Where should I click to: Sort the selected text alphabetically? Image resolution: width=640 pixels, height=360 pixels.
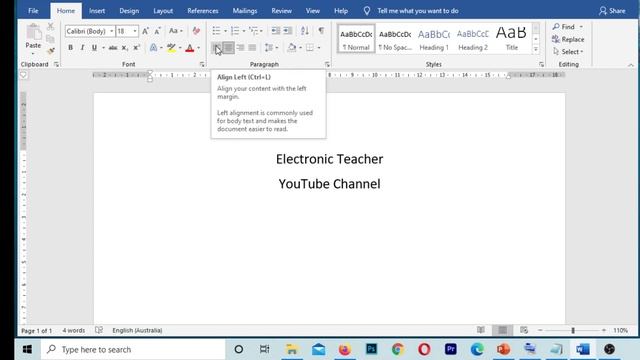304,31
